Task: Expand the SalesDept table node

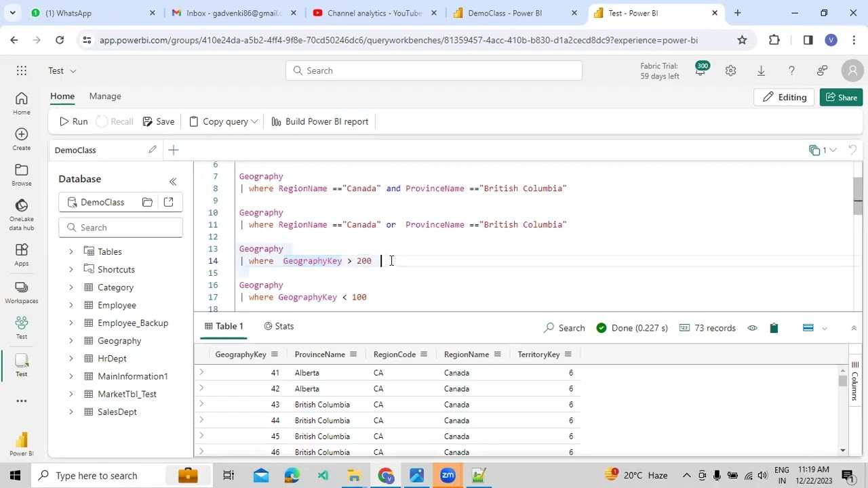Action: point(71,412)
